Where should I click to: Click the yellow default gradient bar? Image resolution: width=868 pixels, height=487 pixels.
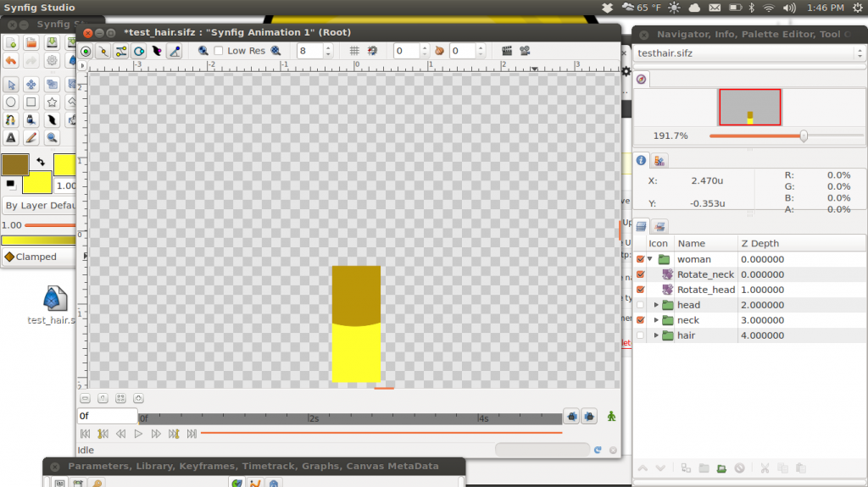pos(38,241)
